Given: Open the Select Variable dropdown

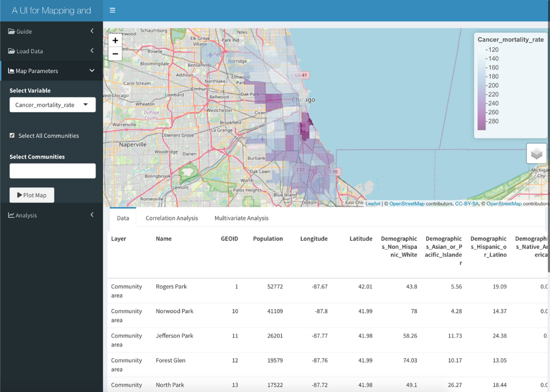Looking at the screenshot, I should [x=53, y=105].
